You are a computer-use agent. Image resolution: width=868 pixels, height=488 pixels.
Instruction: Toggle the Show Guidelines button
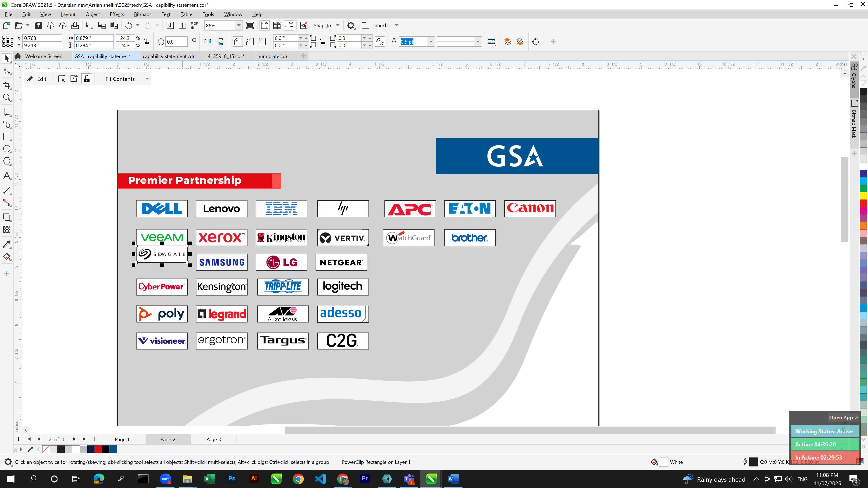coord(289,26)
